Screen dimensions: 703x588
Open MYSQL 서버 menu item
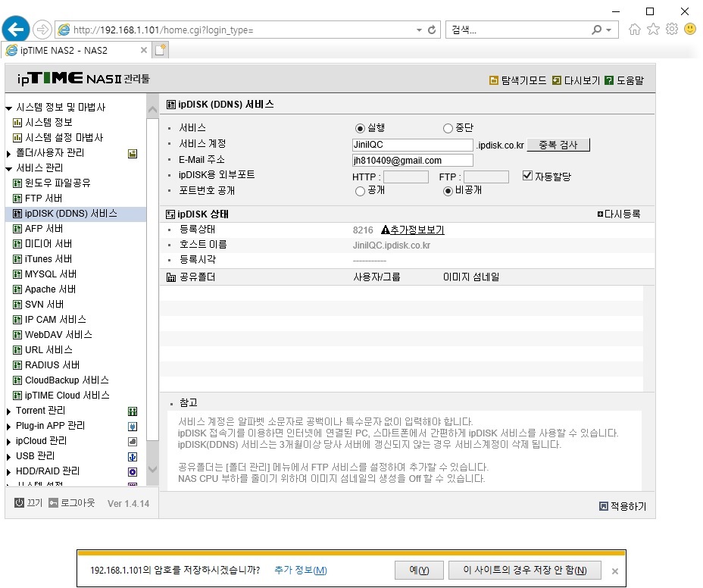51,274
